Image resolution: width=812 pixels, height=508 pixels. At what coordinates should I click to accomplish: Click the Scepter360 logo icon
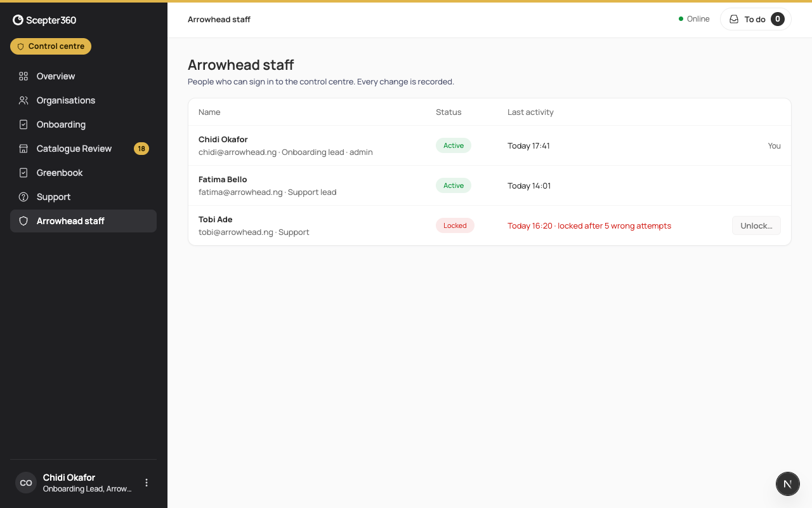(18, 20)
